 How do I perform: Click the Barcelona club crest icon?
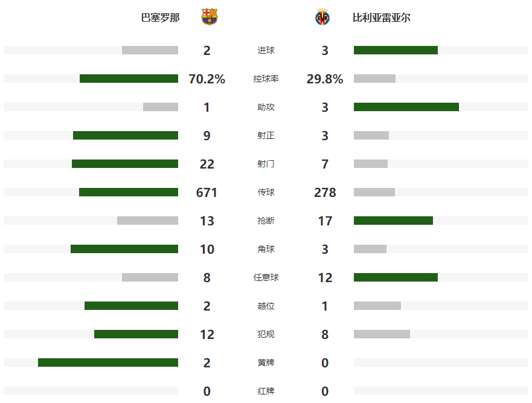(x=210, y=17)
